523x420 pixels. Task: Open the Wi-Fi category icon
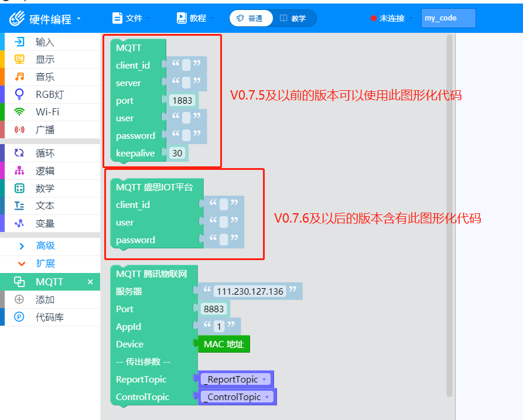(x=19, y=112)
